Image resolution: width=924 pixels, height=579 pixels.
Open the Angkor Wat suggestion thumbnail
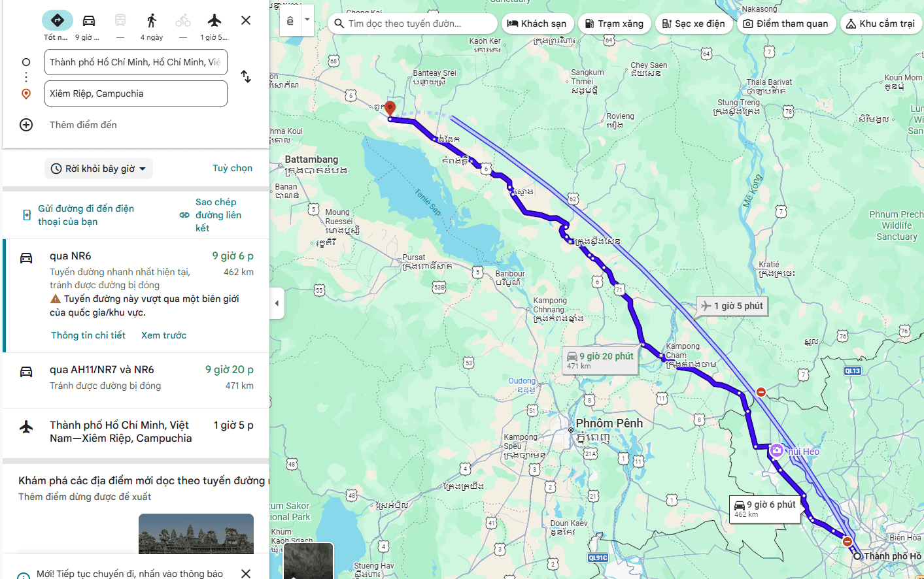(x=196, y=534)
